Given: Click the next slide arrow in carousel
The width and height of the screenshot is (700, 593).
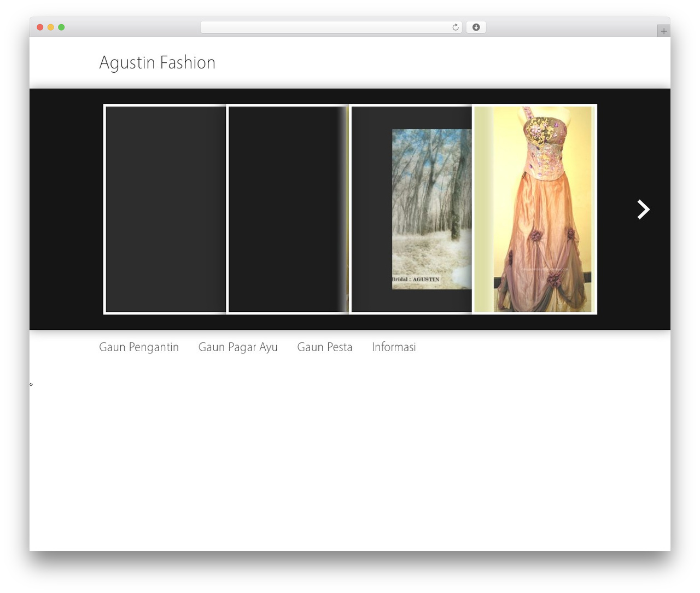Looking at the screenshot, I should coord(643,210).
